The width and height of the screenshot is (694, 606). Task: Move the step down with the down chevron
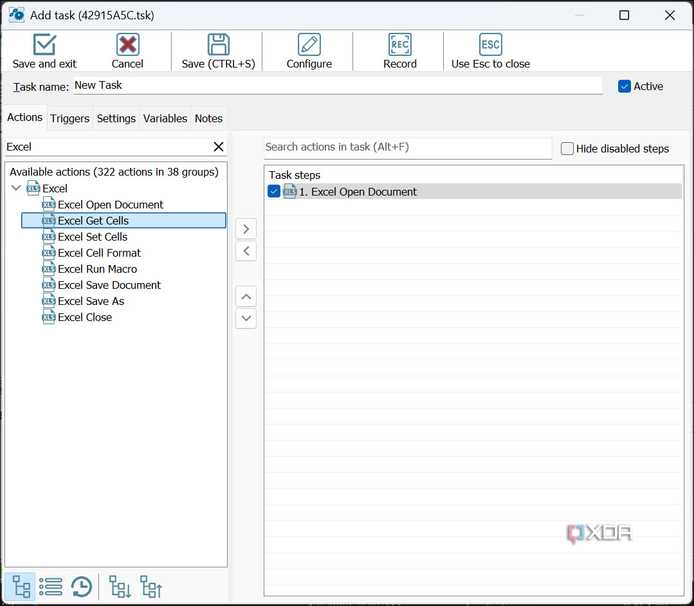tap(246, 318)
